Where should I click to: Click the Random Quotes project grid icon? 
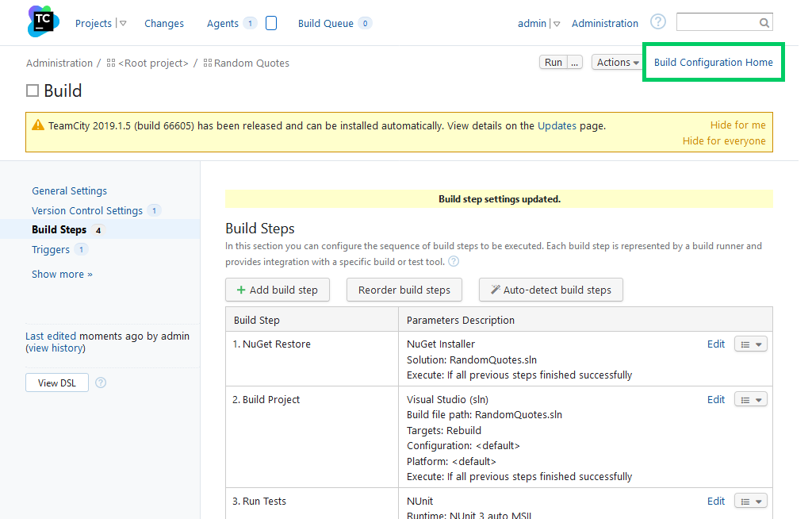tap(208, 63)
